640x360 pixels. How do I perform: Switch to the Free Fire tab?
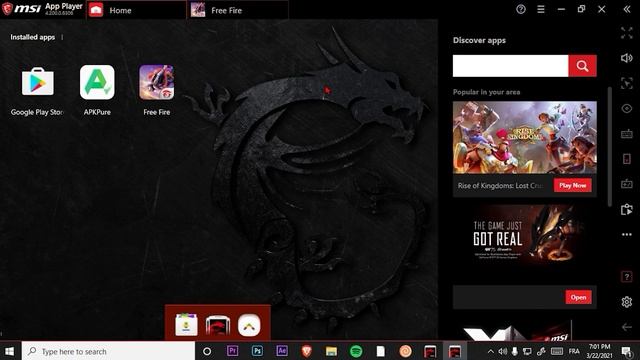point(238,10)
